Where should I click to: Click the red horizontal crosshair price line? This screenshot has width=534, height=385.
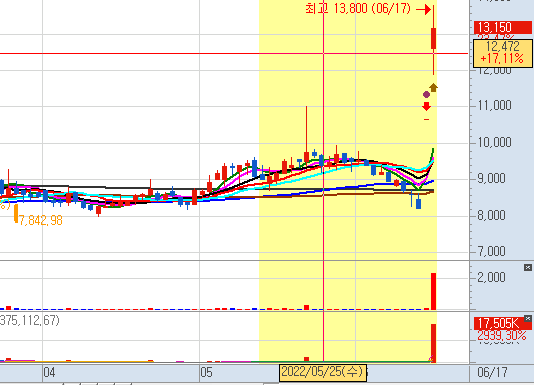click(x=234, y=53)
